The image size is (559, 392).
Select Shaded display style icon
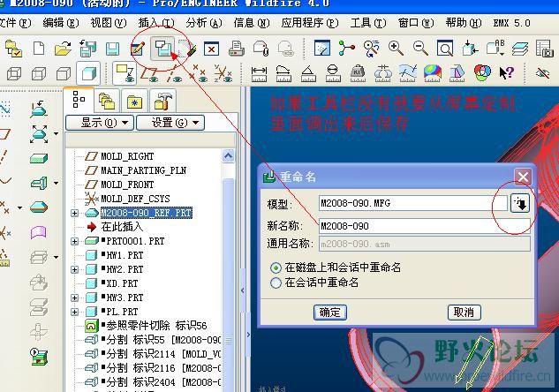pyautogui.click(x=88, y=74)
